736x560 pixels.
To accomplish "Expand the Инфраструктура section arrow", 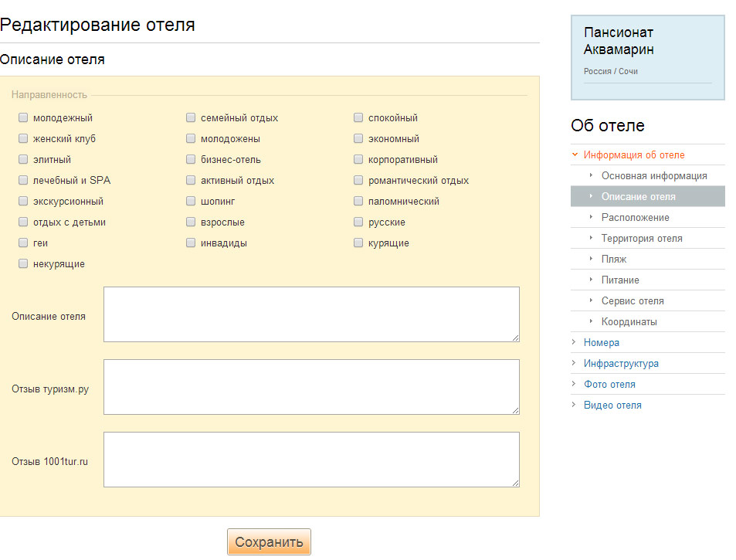I will (x=574, y=363).
